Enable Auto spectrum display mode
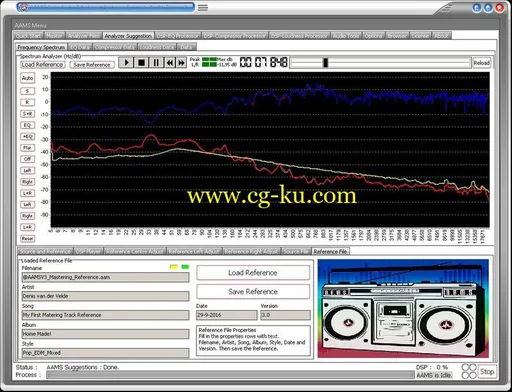This screenshot has height=392, width=512. click(27, 78)
